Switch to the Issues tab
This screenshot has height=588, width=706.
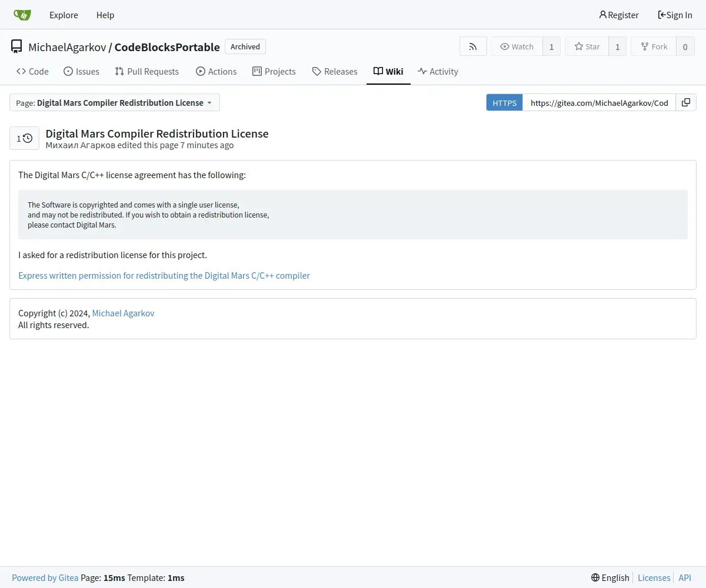point(82,71)
